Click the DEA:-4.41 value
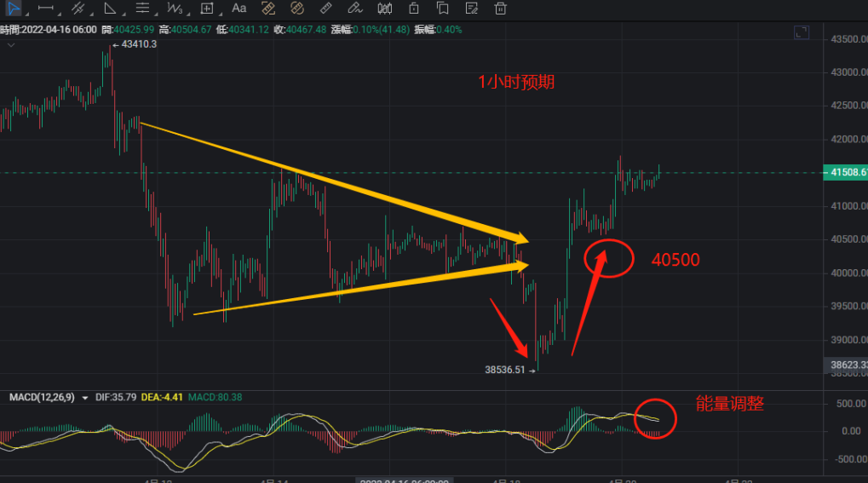The width and height of the screenshot is (868, 483). coord(162,397)
